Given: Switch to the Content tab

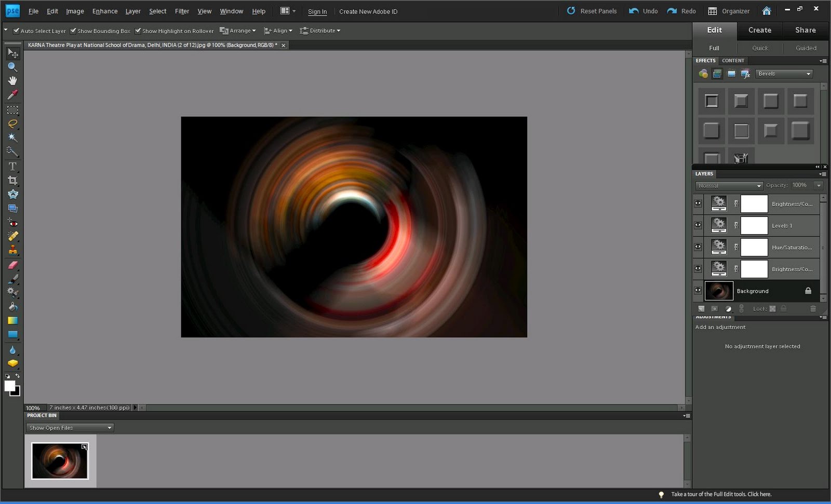Looking at the screenshot, I should pyautogui.click(x=733, y=61).
